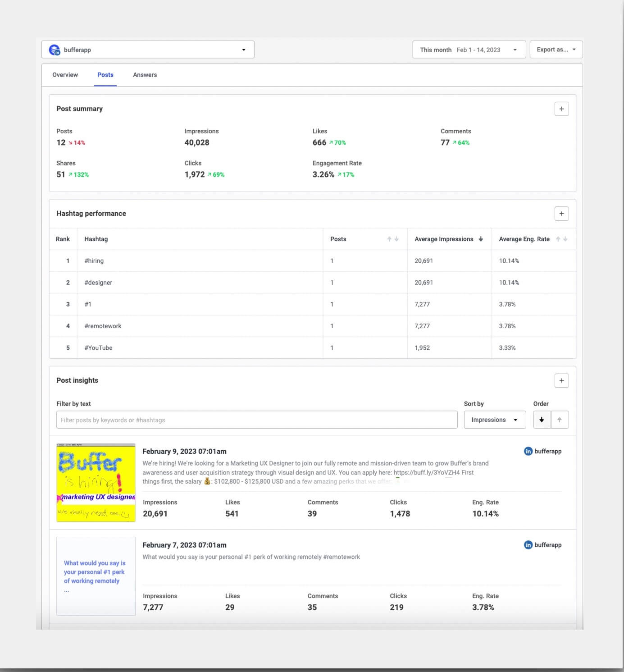Click the bufferapp LinkedIn avatar icon in selector
The height and width of the screenshot is (672, 624).
[55, 50]
